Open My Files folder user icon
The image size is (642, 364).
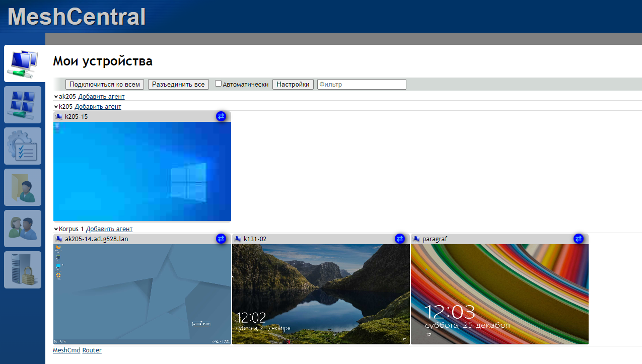[x=23, y=187]
